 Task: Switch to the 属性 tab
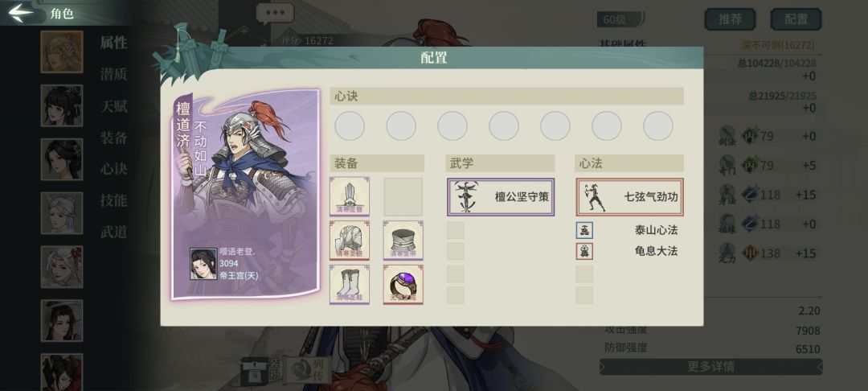click(x=113, y=43)
